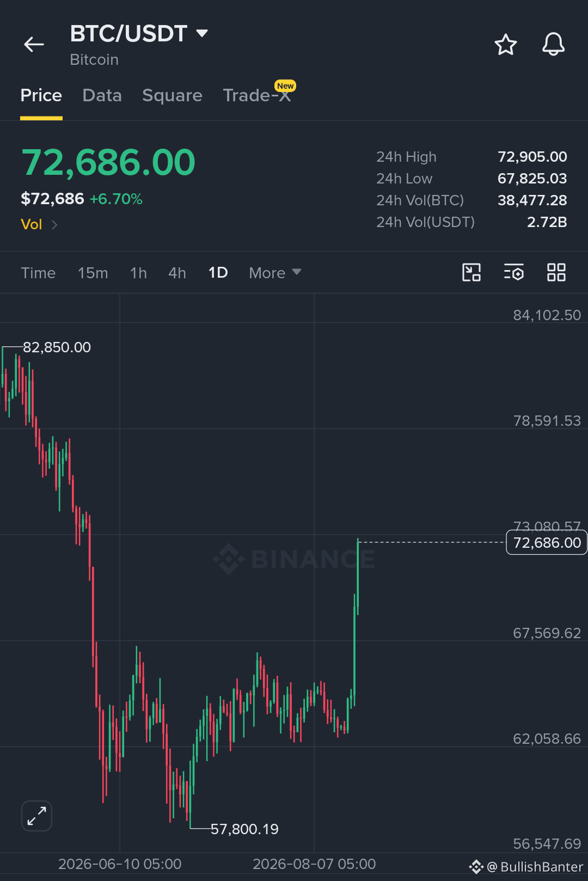Tap the 2026-06-10 05:00 date label
This screenshot has height=881, width=588.
click(x=120, y=864)
